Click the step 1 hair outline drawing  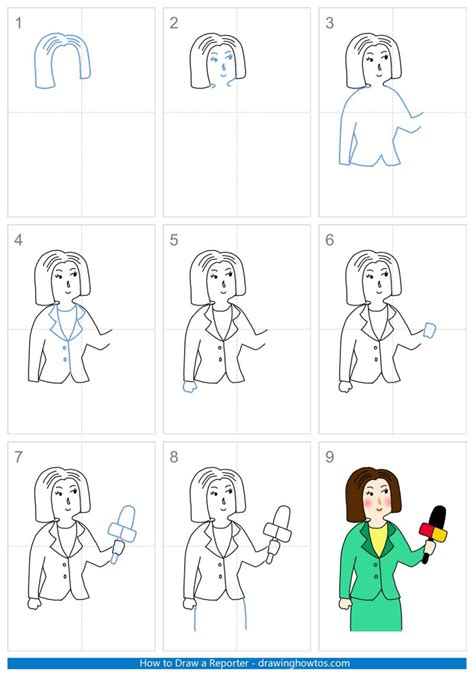[x=63, y=60]
